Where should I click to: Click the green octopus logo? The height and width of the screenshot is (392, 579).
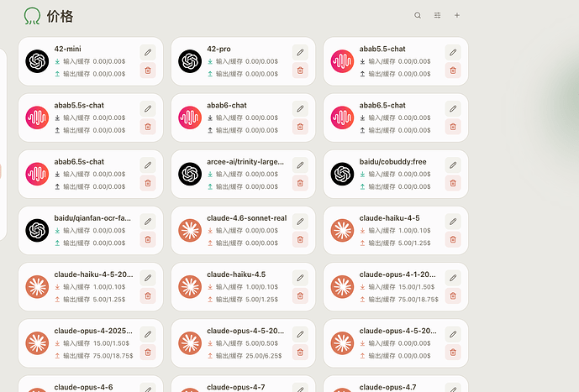pyautogui.click(x=32, y=16)
